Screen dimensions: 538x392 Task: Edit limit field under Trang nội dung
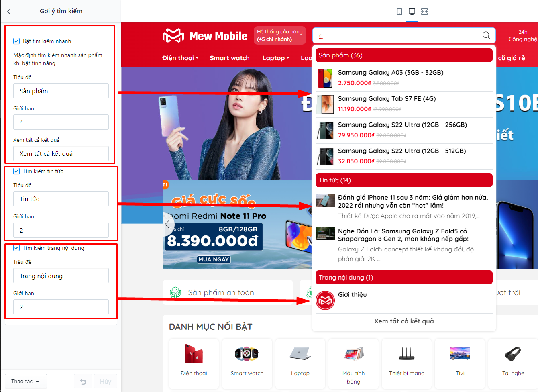point(61,307)
